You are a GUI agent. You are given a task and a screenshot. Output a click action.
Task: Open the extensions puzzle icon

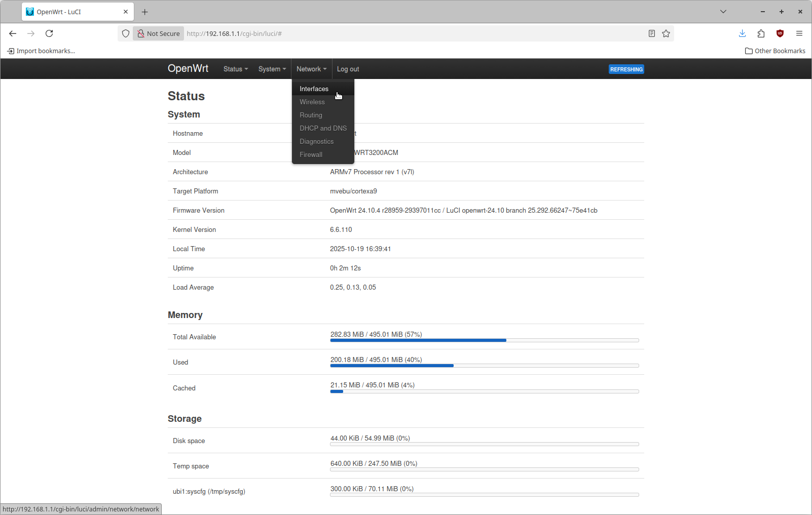click(x=761, y=33)
